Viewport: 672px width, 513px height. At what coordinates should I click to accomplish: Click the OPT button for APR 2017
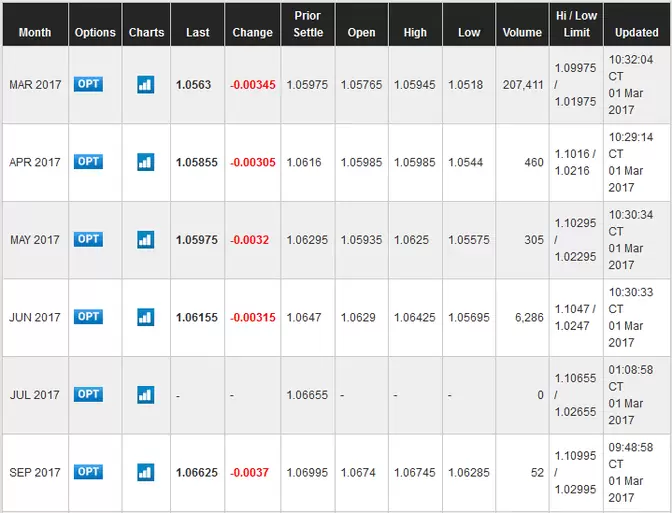88,162
